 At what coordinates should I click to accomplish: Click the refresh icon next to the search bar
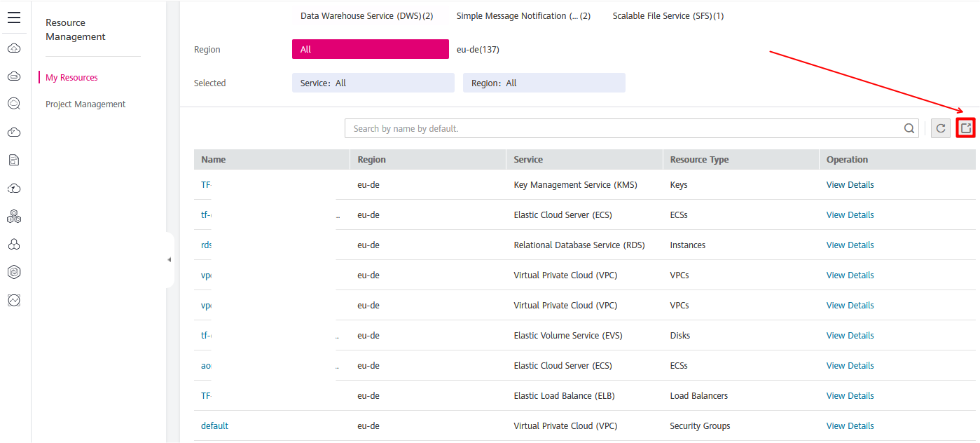click(940, 128)
